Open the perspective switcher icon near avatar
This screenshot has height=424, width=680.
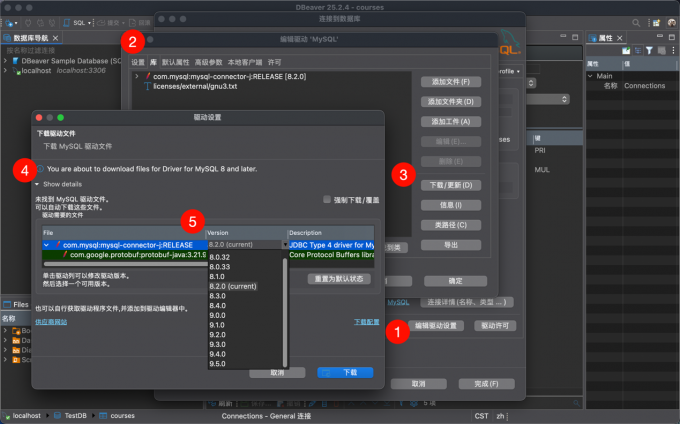coord(656,23)
